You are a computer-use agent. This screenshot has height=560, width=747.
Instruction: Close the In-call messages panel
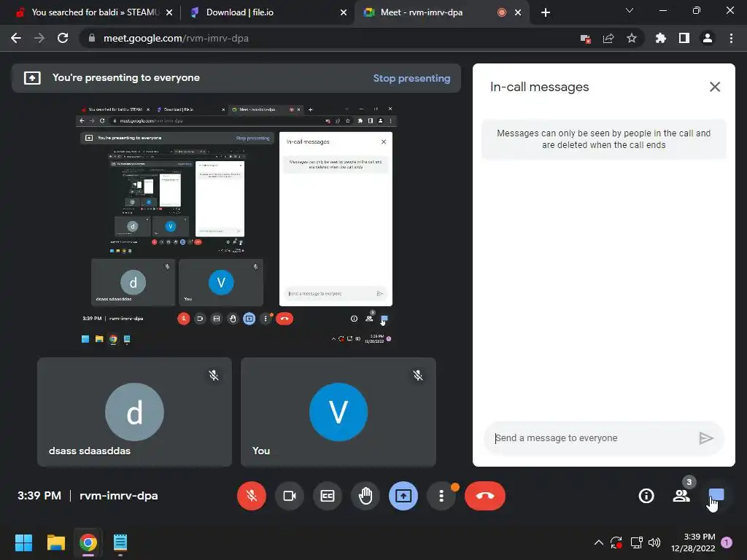tap(715, 87)
